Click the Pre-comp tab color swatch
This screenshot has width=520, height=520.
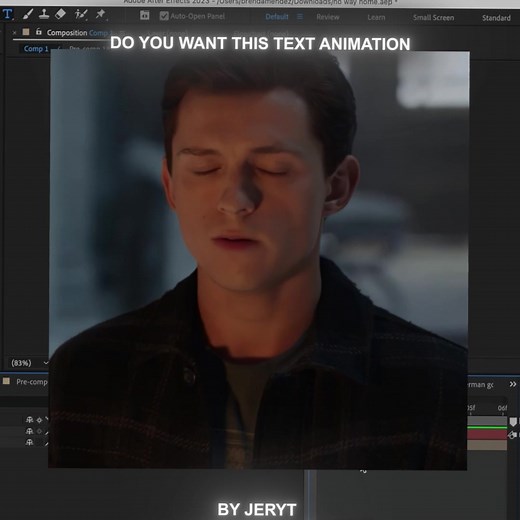coord(6,381)
